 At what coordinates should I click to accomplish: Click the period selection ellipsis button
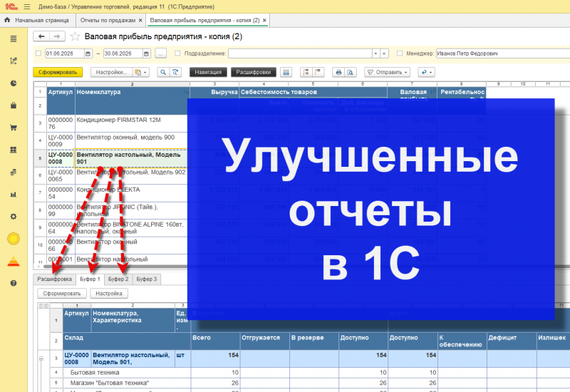[160, 53]
